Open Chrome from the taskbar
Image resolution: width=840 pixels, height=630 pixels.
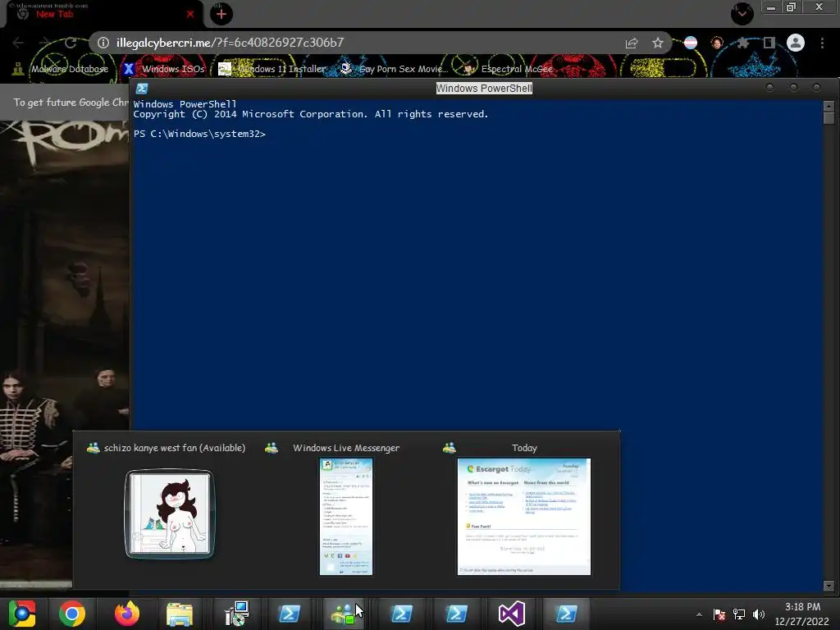click(x=72, y=614)
